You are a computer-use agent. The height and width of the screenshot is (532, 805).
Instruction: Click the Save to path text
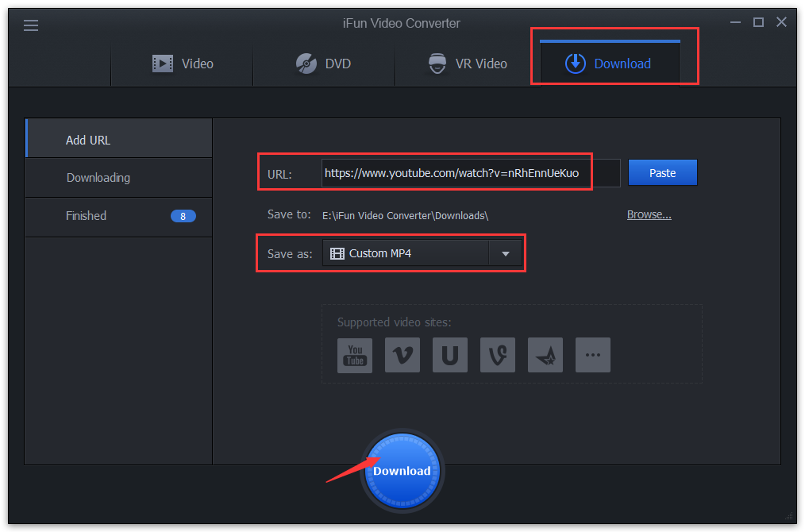pyautogui.click(x=405, y=216)
